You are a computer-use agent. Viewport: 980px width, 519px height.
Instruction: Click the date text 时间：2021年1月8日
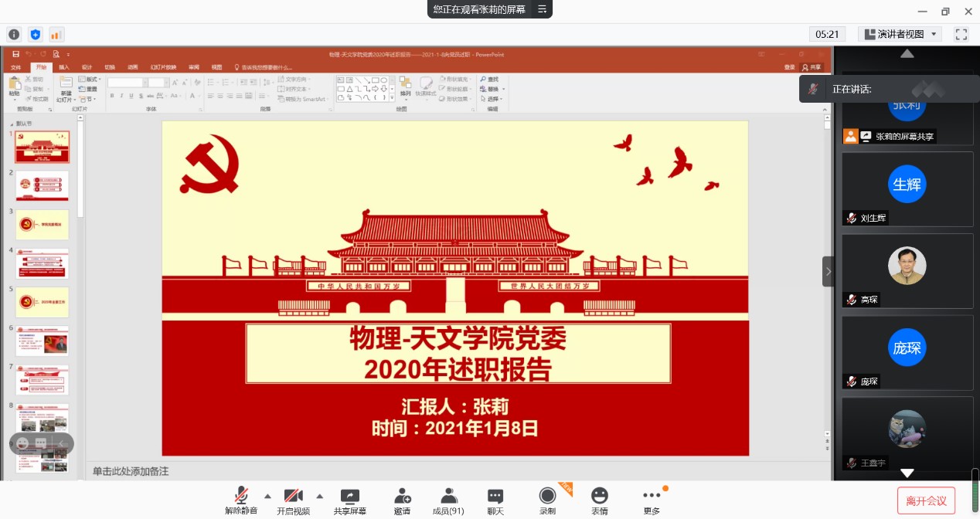click(x=455, y=428)
